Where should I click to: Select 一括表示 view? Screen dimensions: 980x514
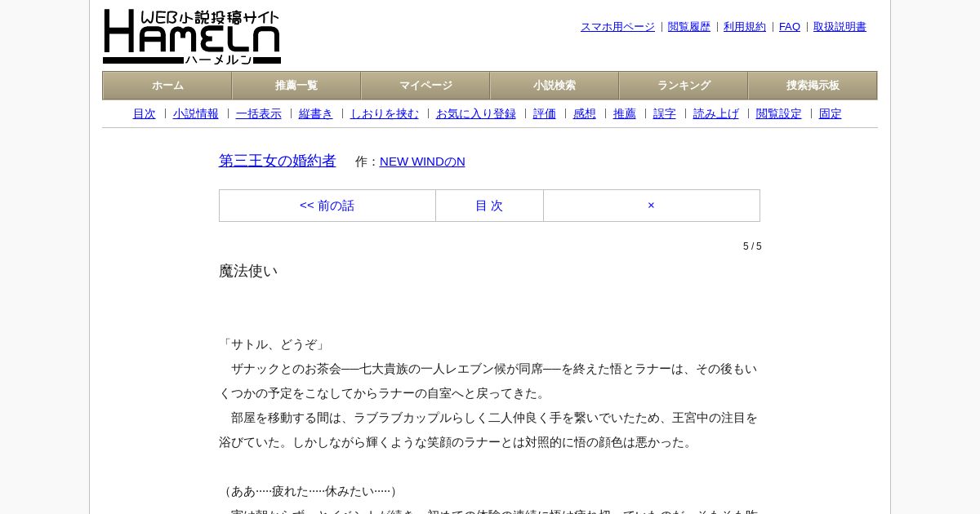[259, 114]
